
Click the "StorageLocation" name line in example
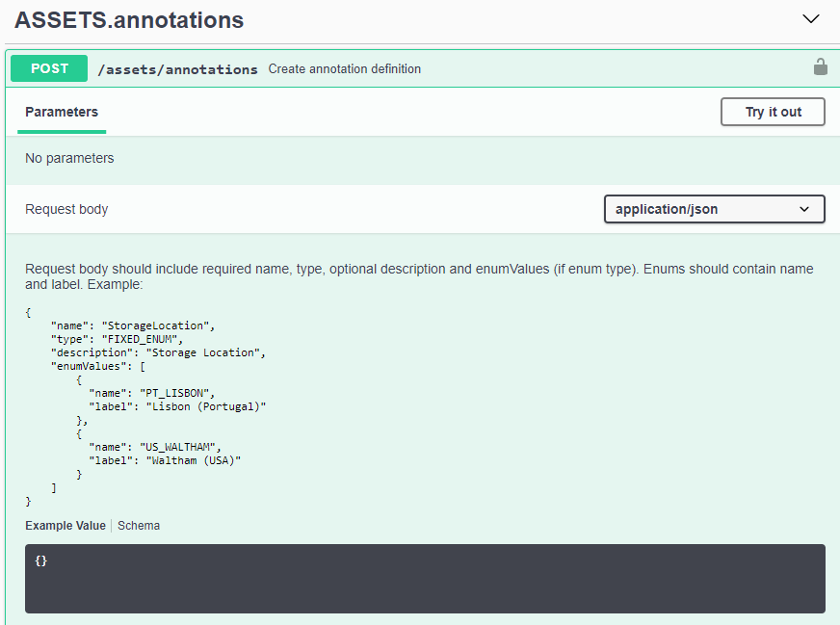140,326
